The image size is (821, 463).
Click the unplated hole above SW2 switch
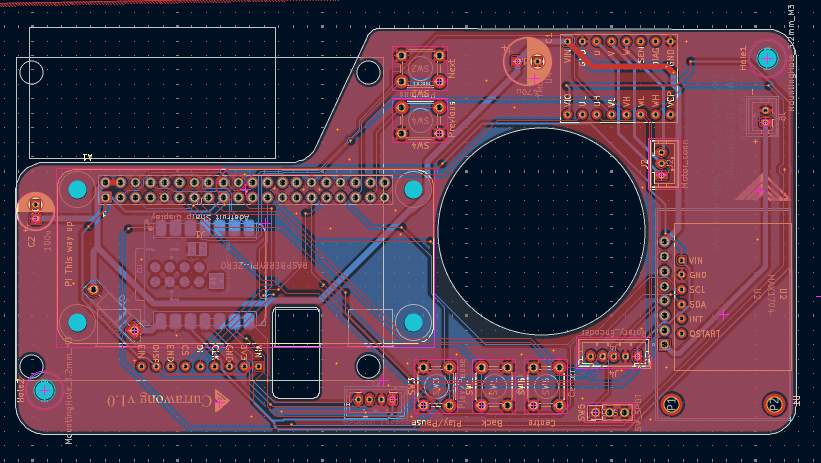click(x=368, y=73)
